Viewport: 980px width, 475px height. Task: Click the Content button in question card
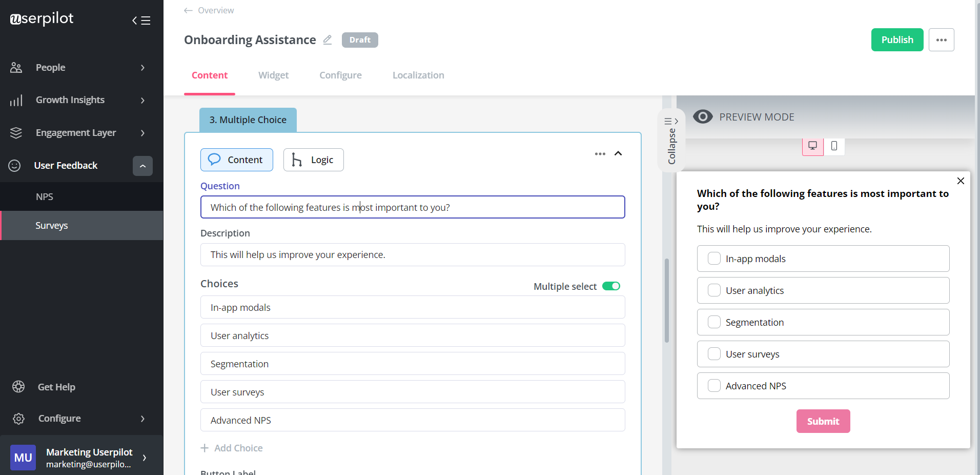(237, 160)
